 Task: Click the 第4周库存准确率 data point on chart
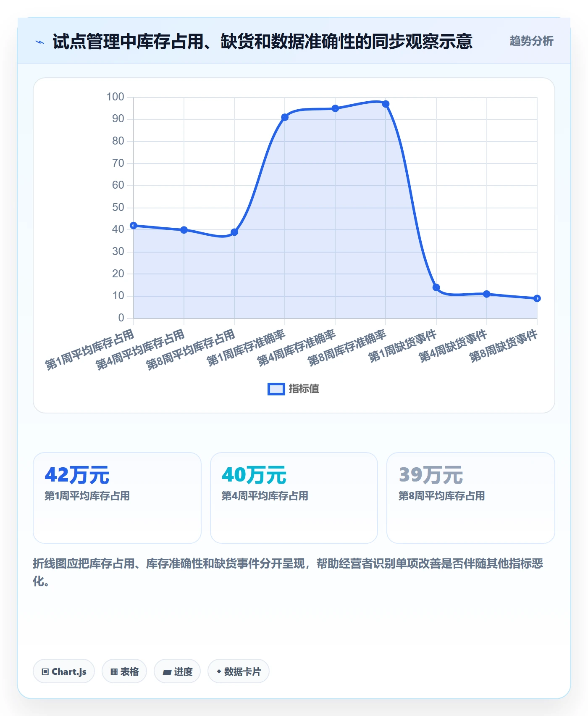coord(335,108)
